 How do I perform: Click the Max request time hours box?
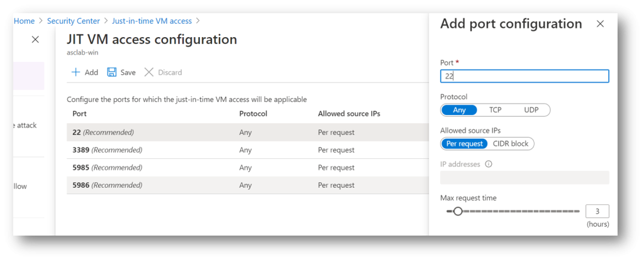pos(597,211)
